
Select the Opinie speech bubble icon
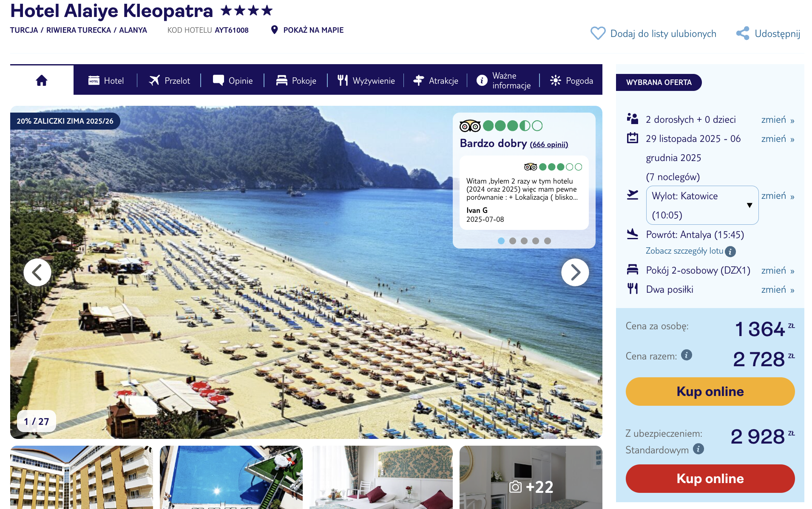[219, 80]
